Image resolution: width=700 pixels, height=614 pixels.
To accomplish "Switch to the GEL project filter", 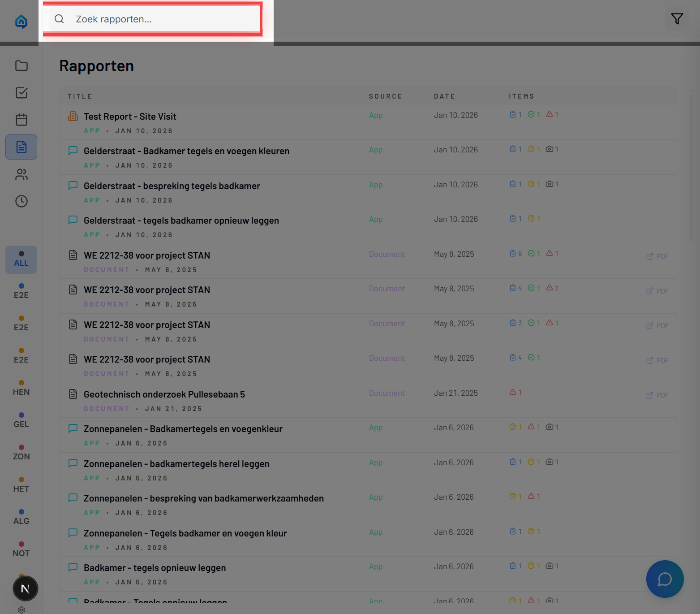I will (21, 420).
